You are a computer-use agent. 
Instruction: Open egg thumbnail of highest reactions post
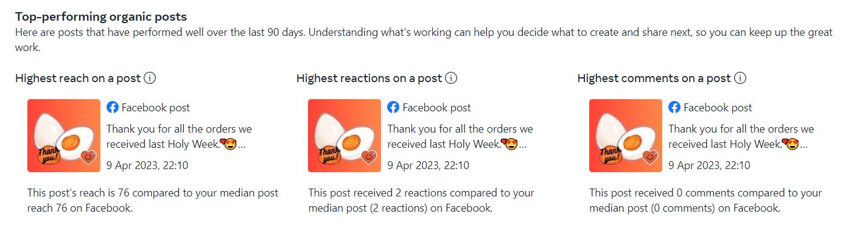(x=345, y=136)
